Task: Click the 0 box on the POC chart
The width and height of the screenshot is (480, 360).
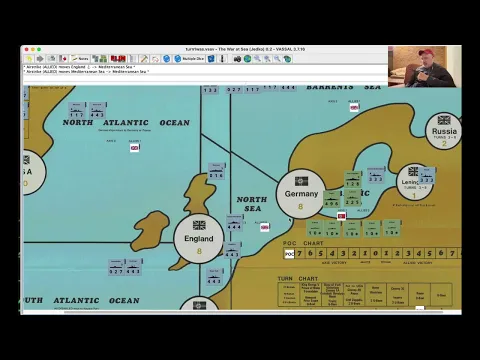Action: (375, 253)
